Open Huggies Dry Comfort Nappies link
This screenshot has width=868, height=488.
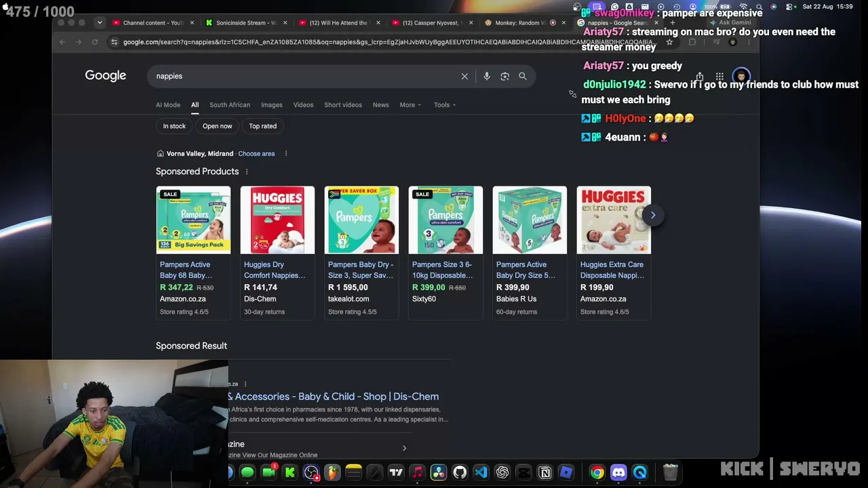click(275, 270)
